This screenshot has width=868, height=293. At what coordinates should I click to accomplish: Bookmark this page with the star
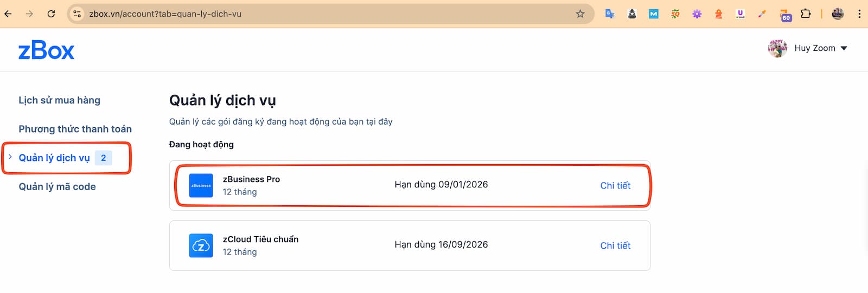coord(580,14)
